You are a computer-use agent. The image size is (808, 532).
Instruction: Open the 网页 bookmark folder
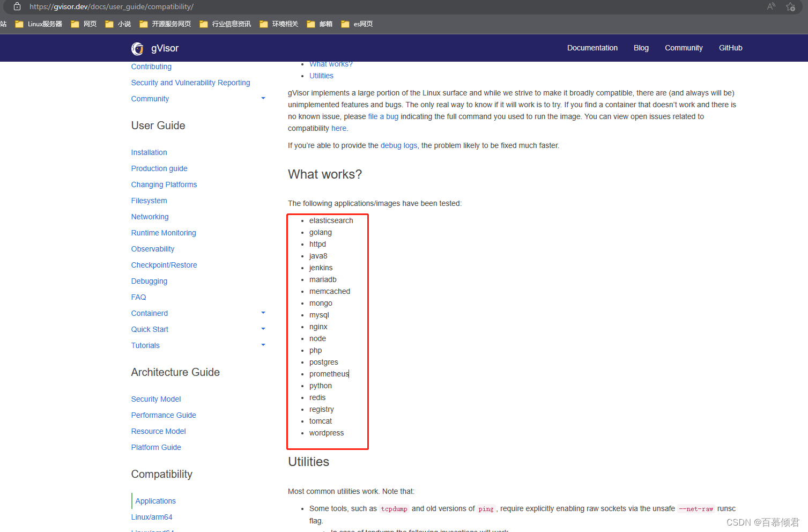pyautogui.click(x=84, y=24)
